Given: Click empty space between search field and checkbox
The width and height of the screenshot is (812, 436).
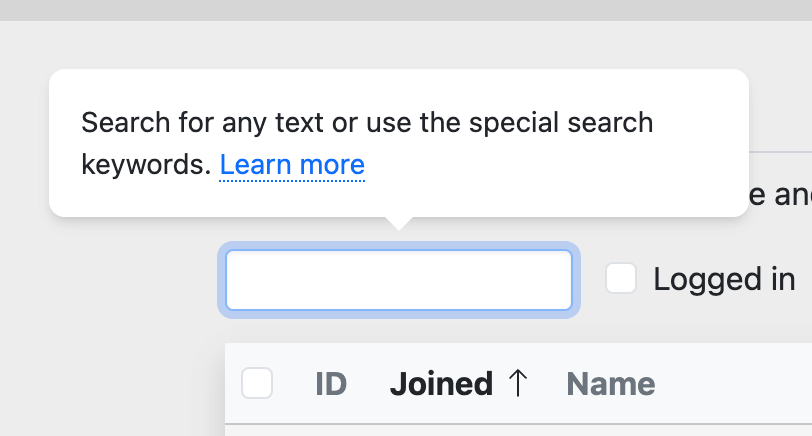Looking at the screenshot, I should coord(590,280).
